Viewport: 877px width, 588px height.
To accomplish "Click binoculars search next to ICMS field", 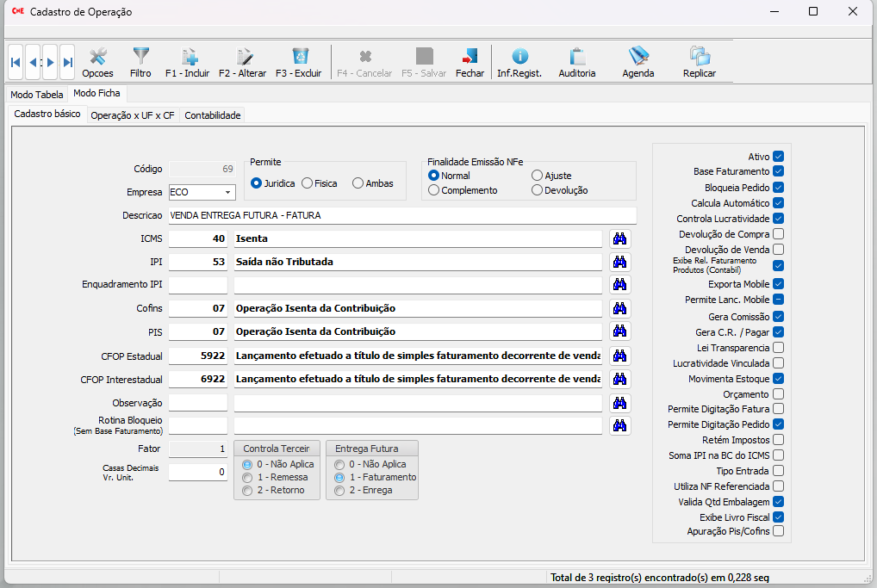I will 619,238.
